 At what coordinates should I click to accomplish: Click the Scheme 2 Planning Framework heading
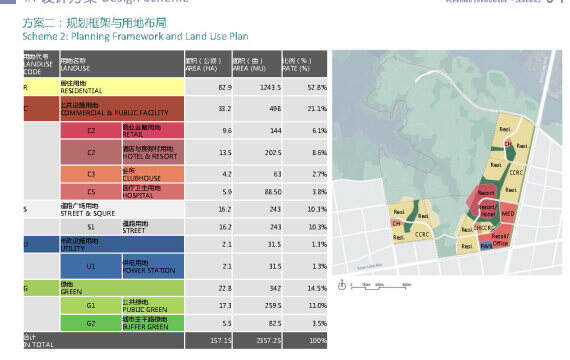click(x=135, y=36)
